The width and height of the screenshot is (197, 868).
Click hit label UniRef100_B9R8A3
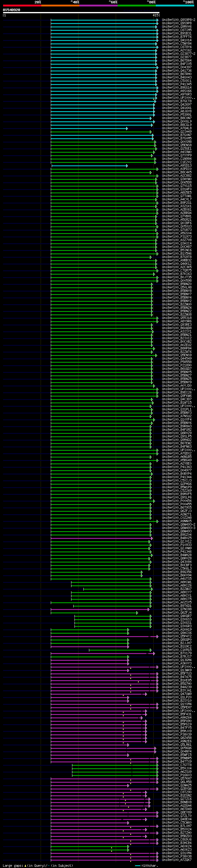click(176, 426)
